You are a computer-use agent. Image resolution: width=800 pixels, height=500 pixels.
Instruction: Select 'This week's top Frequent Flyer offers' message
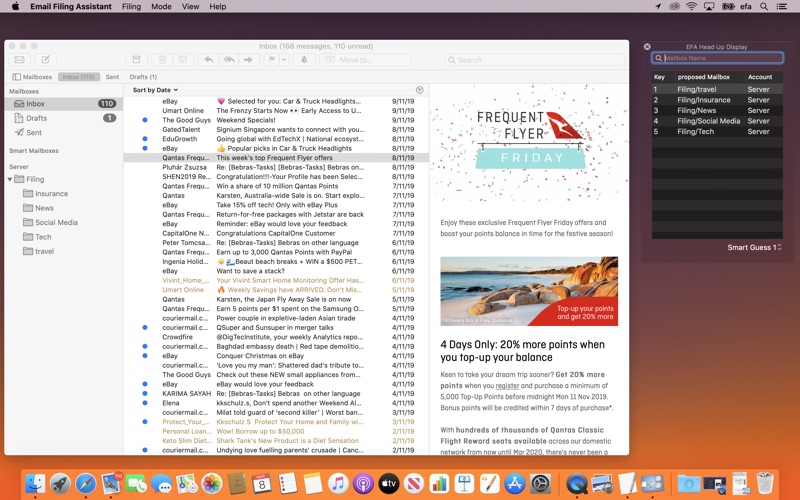[x=276, y=158]
